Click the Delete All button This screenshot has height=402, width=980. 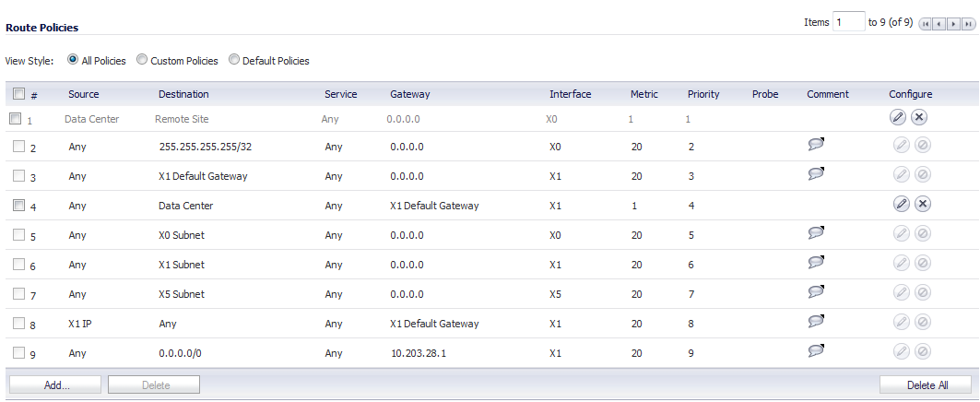[925, 384]
